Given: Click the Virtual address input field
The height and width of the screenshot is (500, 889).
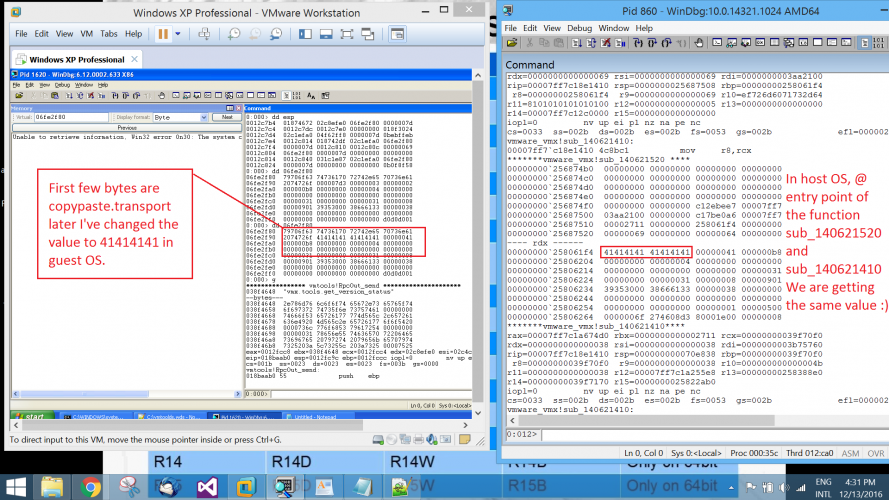Looking at the screenshot, I should click(68, 117).
